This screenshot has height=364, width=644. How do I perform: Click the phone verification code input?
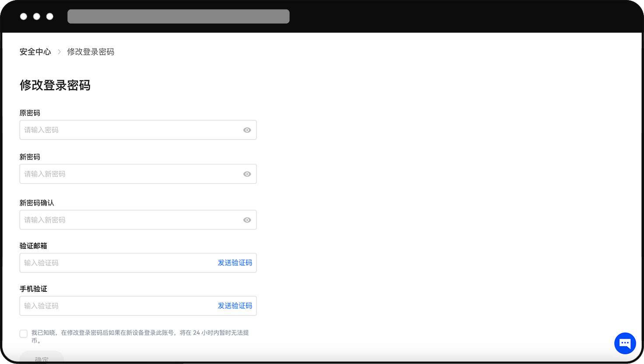coord(109,306)
